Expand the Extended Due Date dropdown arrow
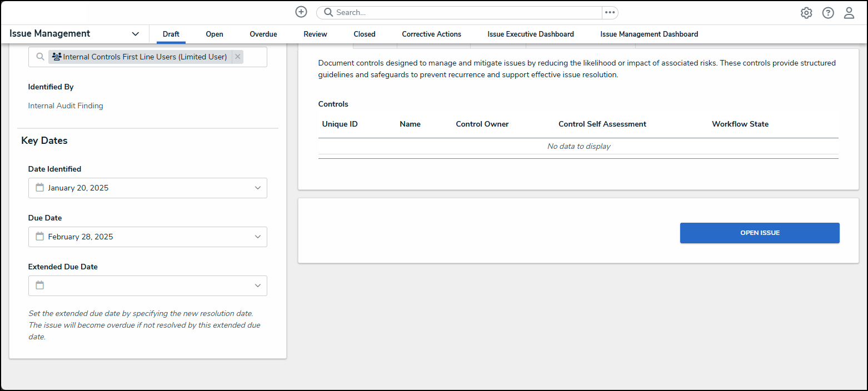 coord(258,285)
